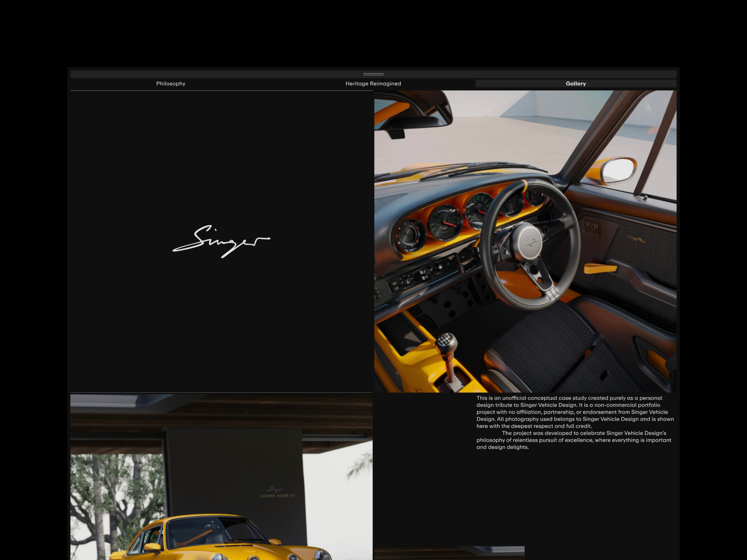Open the yellow Porsche exterior photo

click(221, 476)
